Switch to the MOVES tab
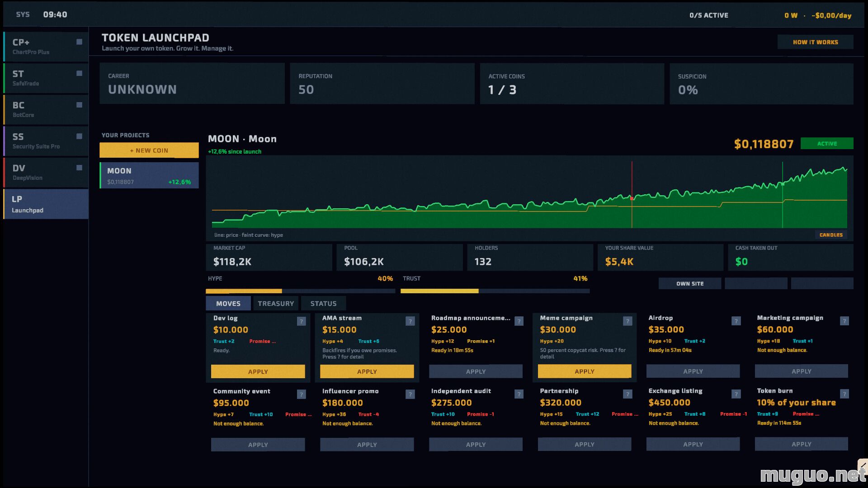This screenshot has width=868, height=488. coord(228,304)
